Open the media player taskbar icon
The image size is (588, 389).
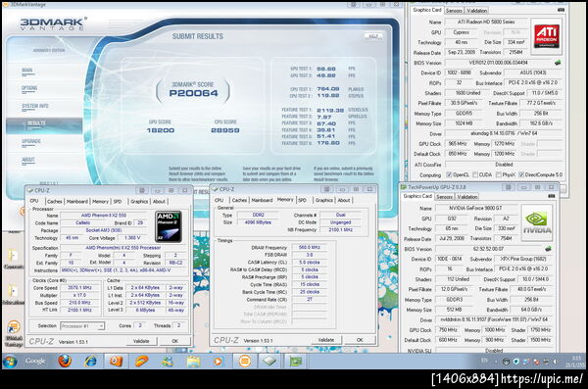(x=218, y=362)
